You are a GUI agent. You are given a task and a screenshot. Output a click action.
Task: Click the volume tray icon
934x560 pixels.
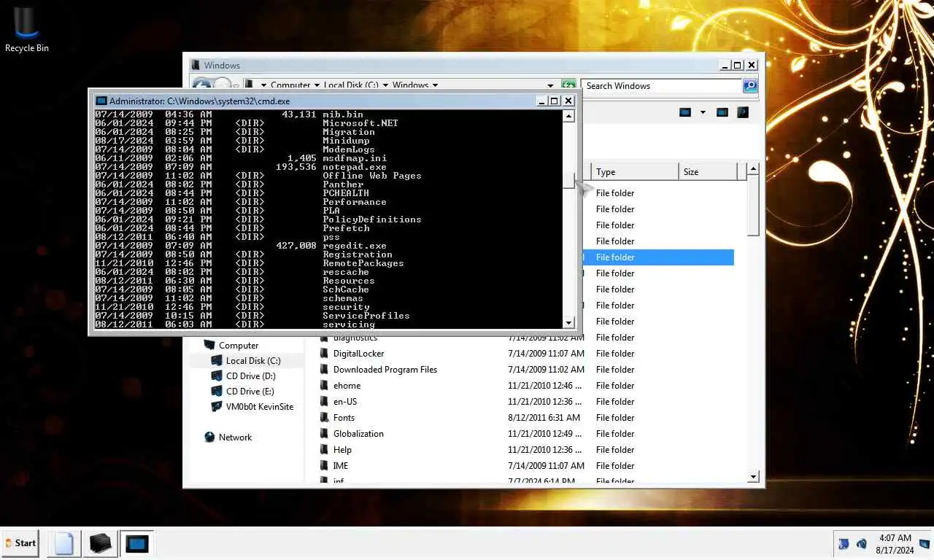click(861, 543)
